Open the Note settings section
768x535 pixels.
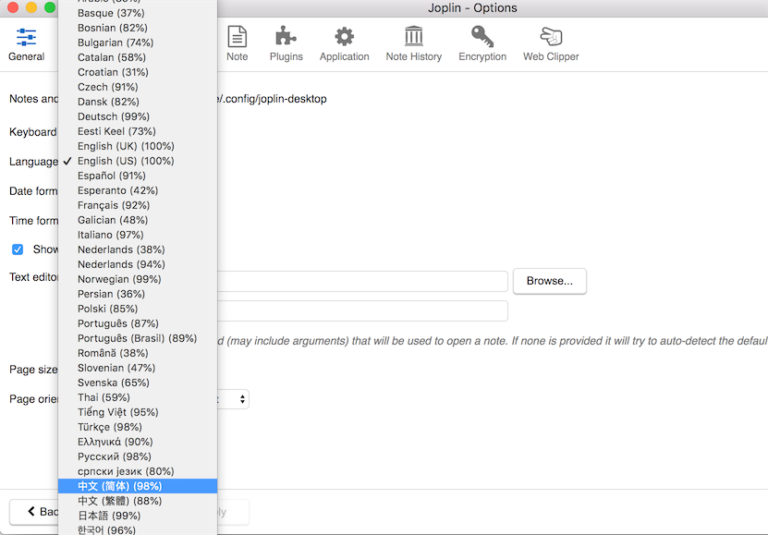[x=237, y=44]
